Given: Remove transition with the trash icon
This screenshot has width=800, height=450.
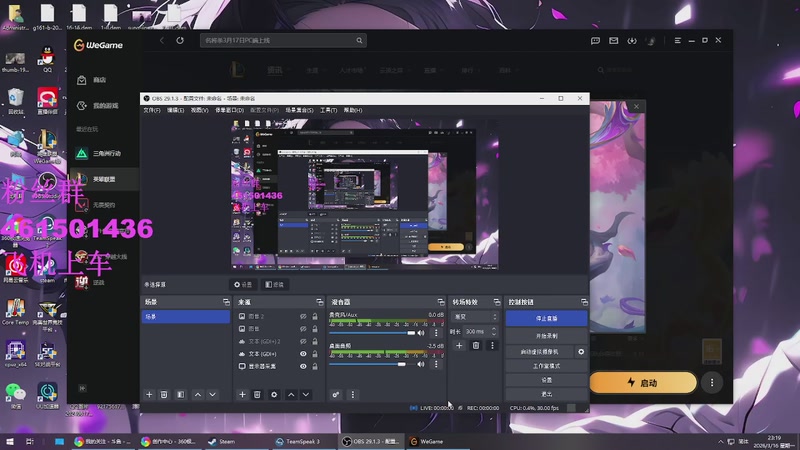Looking at the screenshot, I should pyautogui.click(x=476, y=345).
